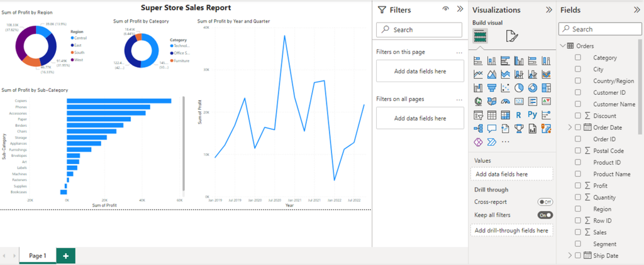This screenshot has height=265, width=644.
Task: Add a new page with plus button
Action: (x=65, y=256)
